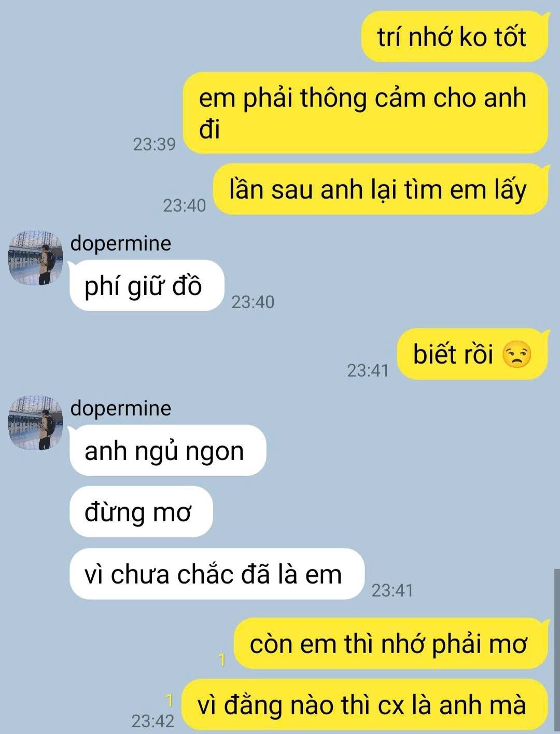Viewport: 560px width, 734px height.
Task: Select the 'đừng mơ' message bubble
Action: (x=142, y=512)
